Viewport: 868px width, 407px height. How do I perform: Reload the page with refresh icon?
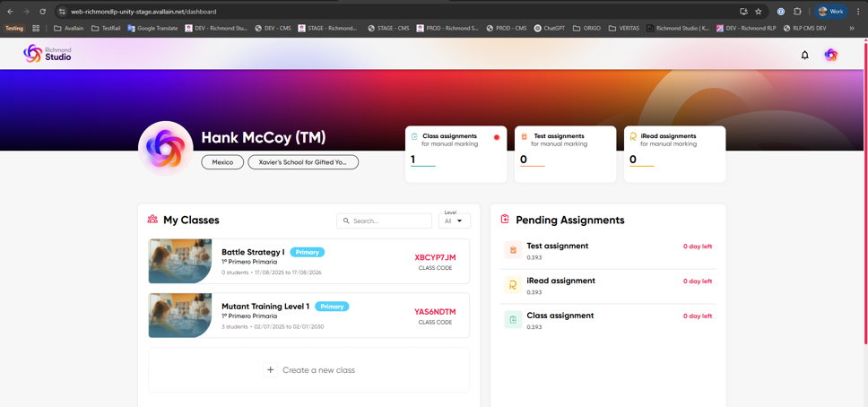tap(43, 11)
